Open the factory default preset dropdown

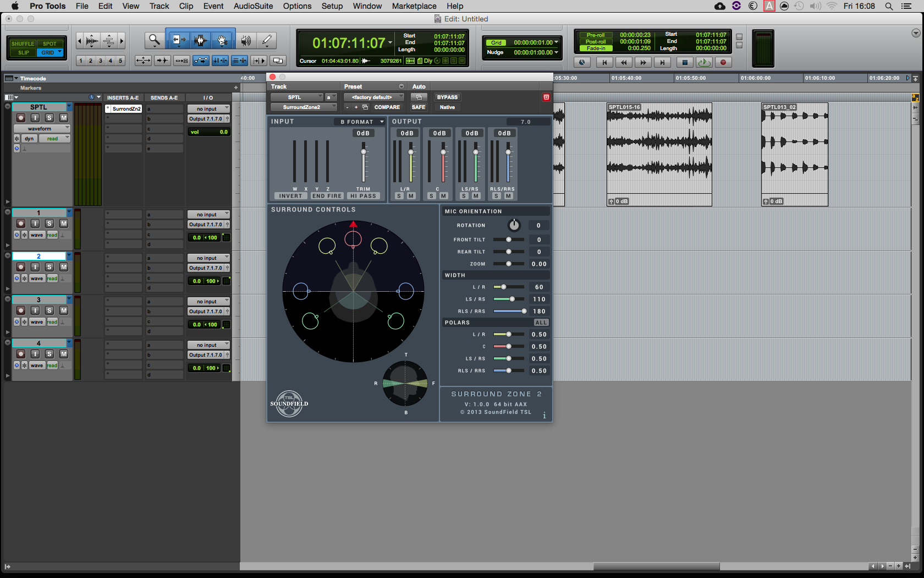pyautogui.click(x=373, y=97)
